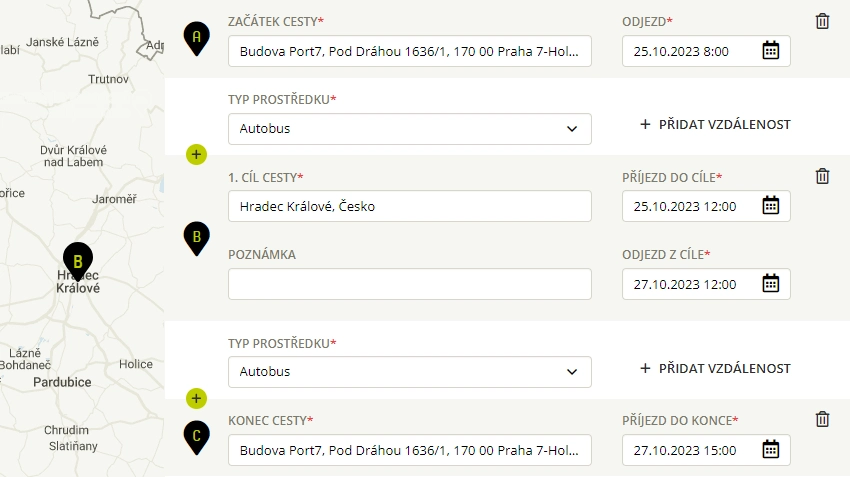Click the black C marker beside end address

point(196,437)
